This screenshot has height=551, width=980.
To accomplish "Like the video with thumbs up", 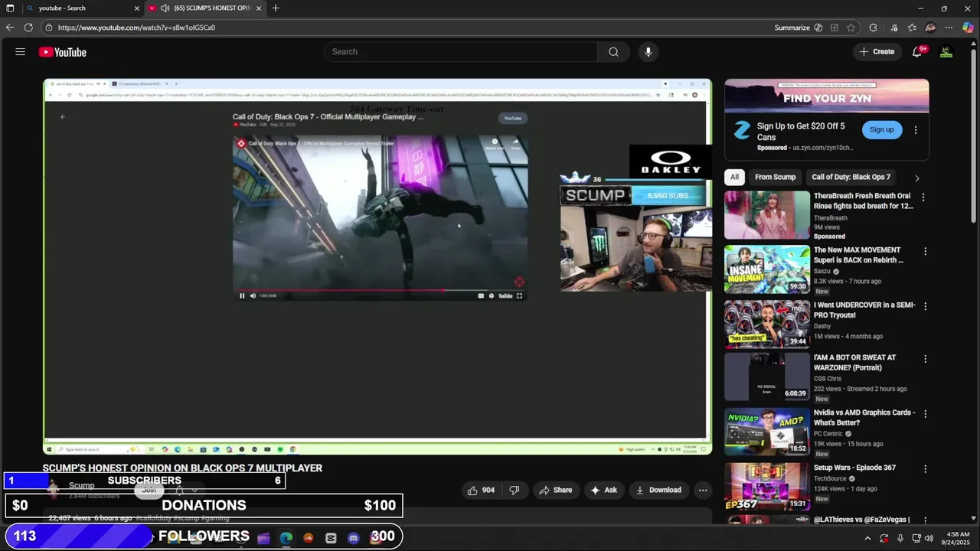I will 481,490.
